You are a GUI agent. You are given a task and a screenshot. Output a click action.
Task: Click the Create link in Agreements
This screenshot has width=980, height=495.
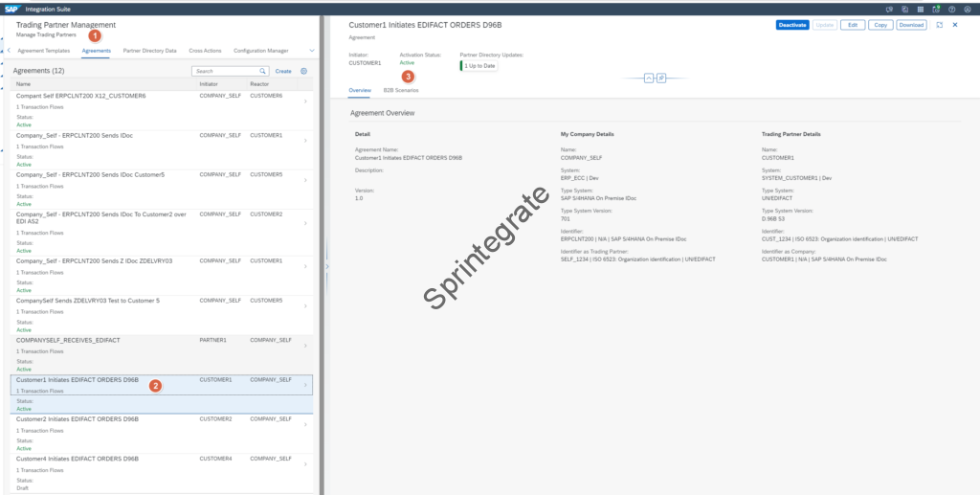[x=283, y=71]
